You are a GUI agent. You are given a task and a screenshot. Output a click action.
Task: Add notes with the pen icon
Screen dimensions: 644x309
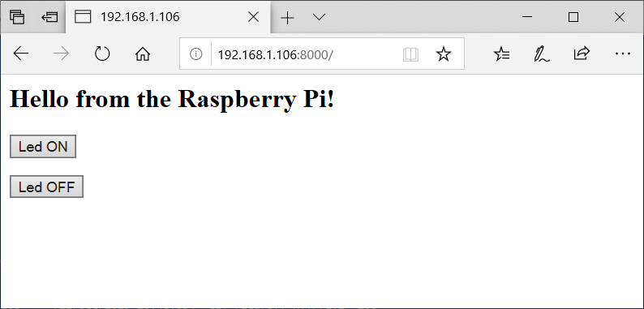tap(542, 54)
